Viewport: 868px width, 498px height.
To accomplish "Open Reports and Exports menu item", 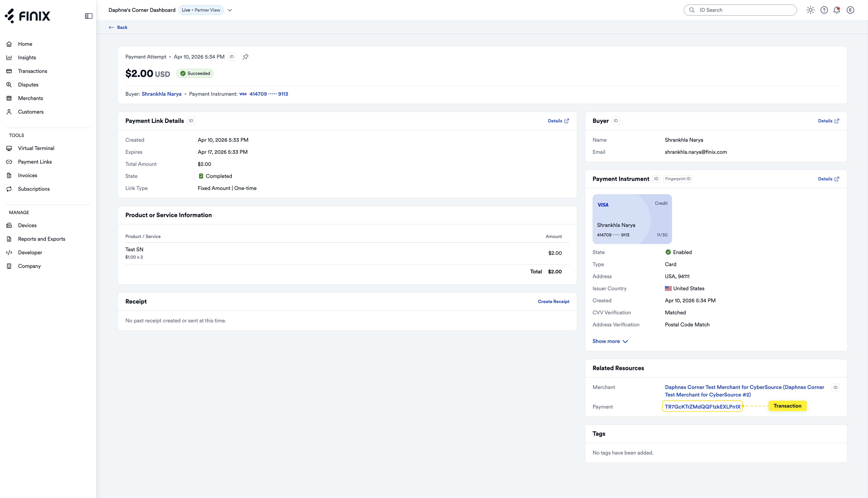I will (x=41, y=239).
